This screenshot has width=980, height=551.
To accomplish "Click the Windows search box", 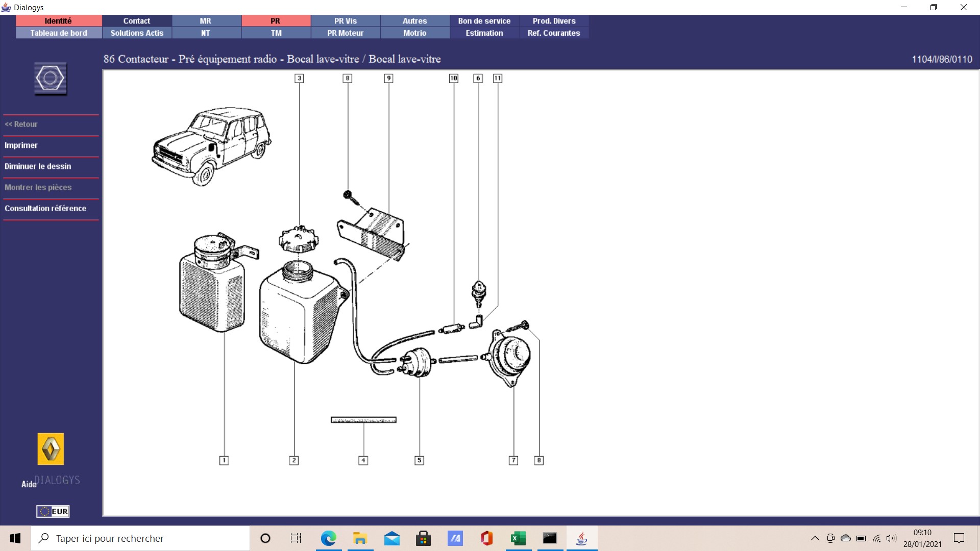I will coord(140,538).
